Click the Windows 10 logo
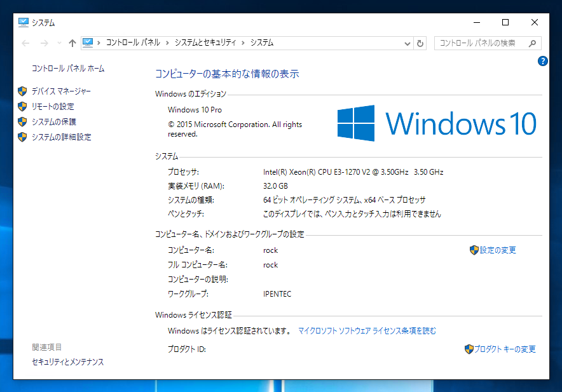The width and height of the screenshot is (562, 392). [x=437, y=123]
